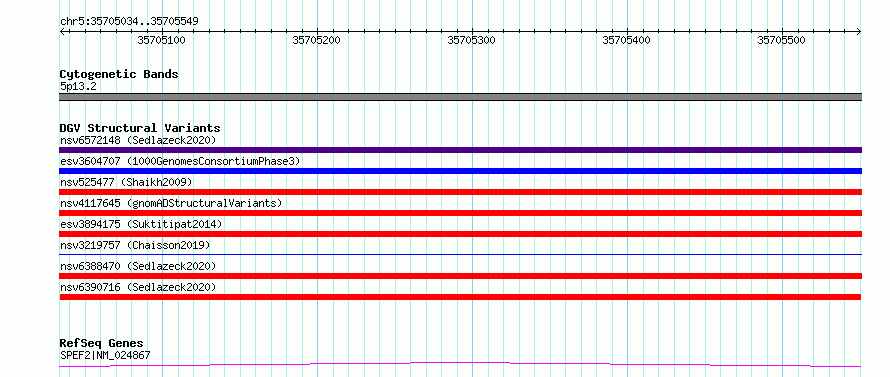
Task: Click the blue esv3604707 variant bar
Action: coord(460,171)
